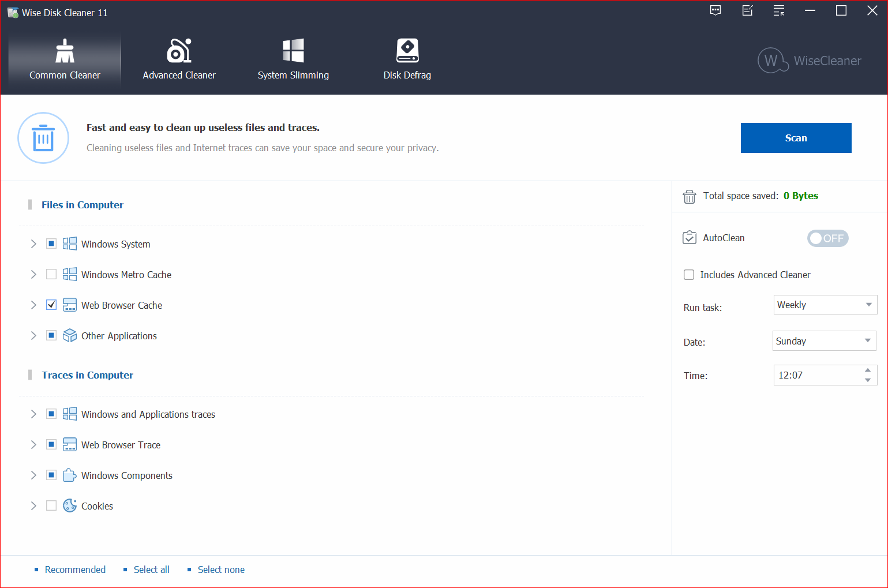Click the Recommended selection link
This screenshot has height=588, width=888.
point(75,570)
